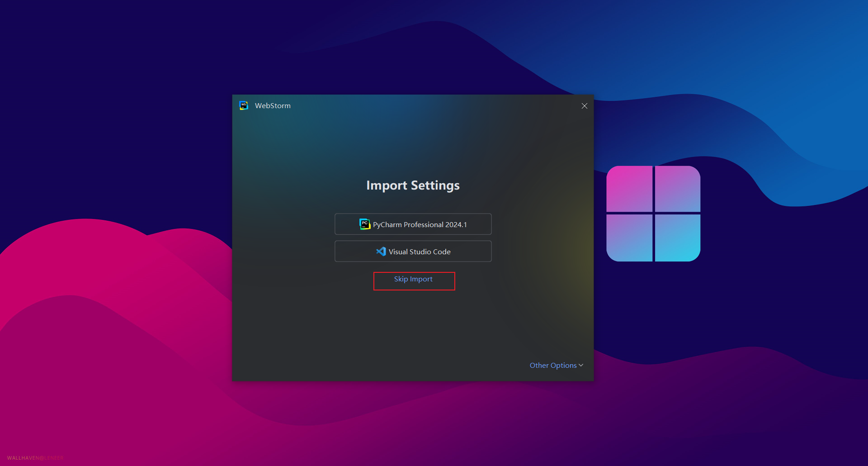Viewport: 868px width, 466px height.
Task: Click the WebStorm logo icon in title bar
Action: click(x=244, y=106)
